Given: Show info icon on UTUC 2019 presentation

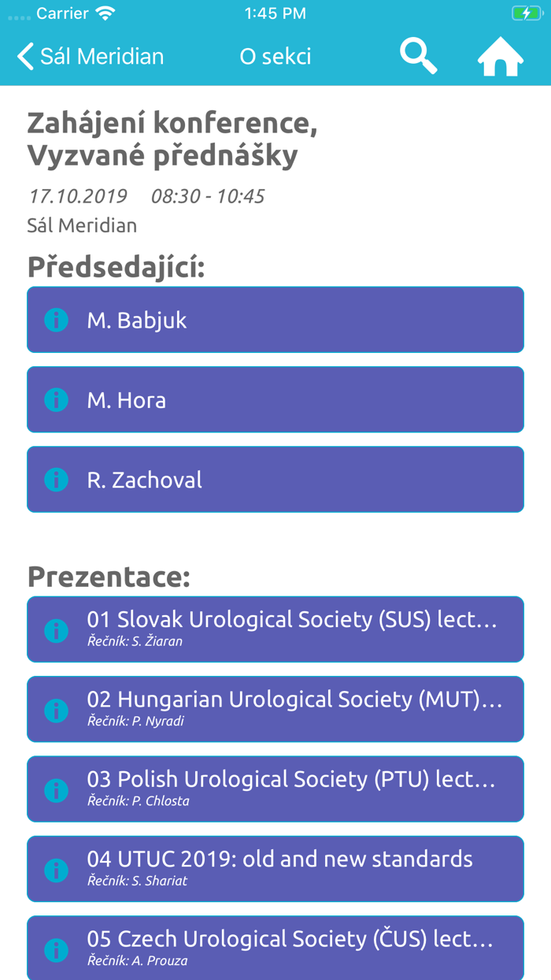Looking at the screenshot, I should (x=55, y=868).
